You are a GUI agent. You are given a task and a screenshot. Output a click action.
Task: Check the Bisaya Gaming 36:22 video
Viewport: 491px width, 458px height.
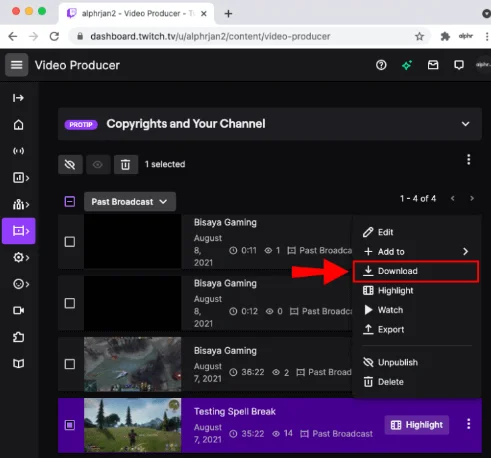[x=70, y=364]
